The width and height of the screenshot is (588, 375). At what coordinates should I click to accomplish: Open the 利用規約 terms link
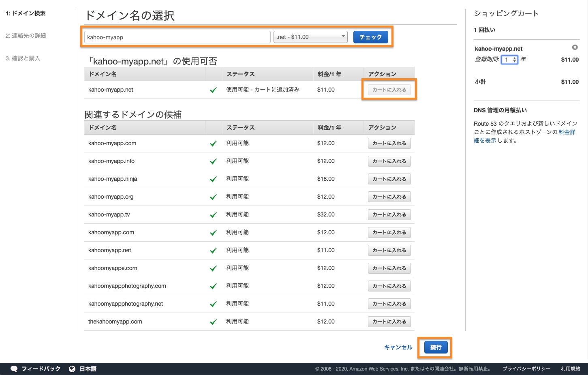point(570,369)
